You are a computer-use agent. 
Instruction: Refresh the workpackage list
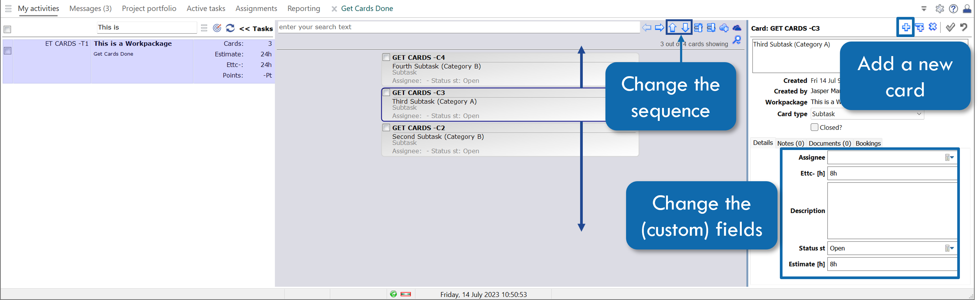(x=230, y=28)
